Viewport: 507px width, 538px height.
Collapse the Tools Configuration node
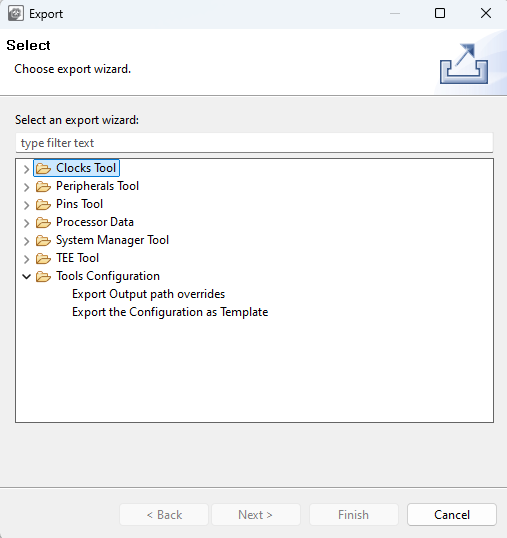(x=26, y=277)
